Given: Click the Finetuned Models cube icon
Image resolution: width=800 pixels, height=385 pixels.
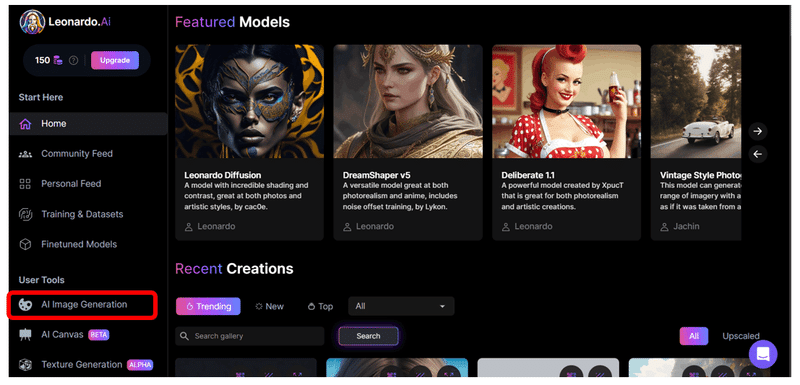Looking at the screenshot, I should 25,244.
